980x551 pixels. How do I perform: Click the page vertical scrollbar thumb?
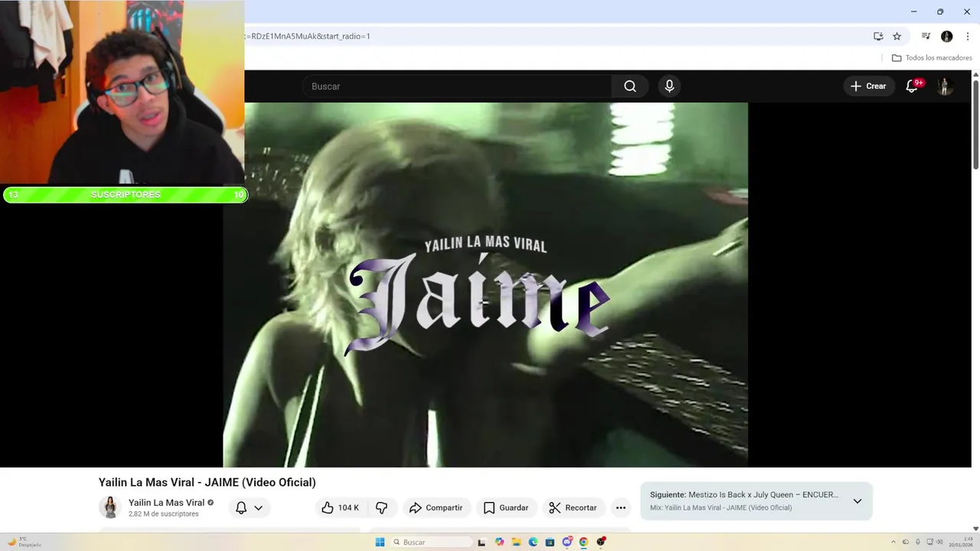[975, 124]
